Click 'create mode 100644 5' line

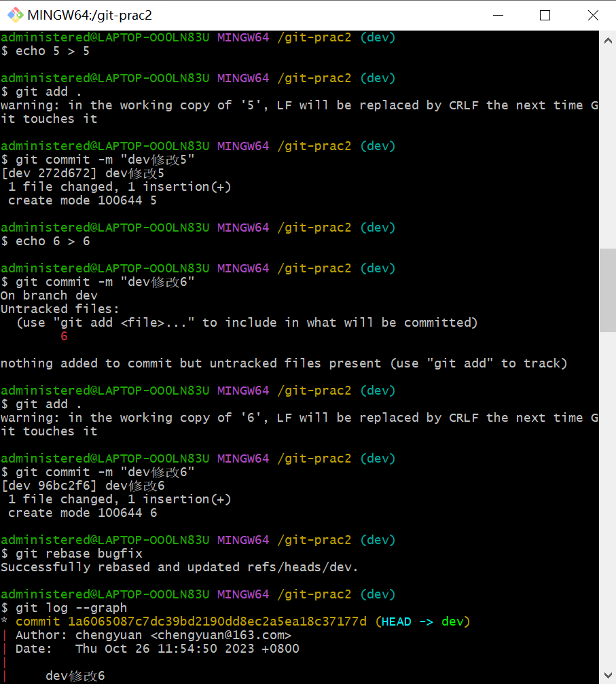(82, 200)
